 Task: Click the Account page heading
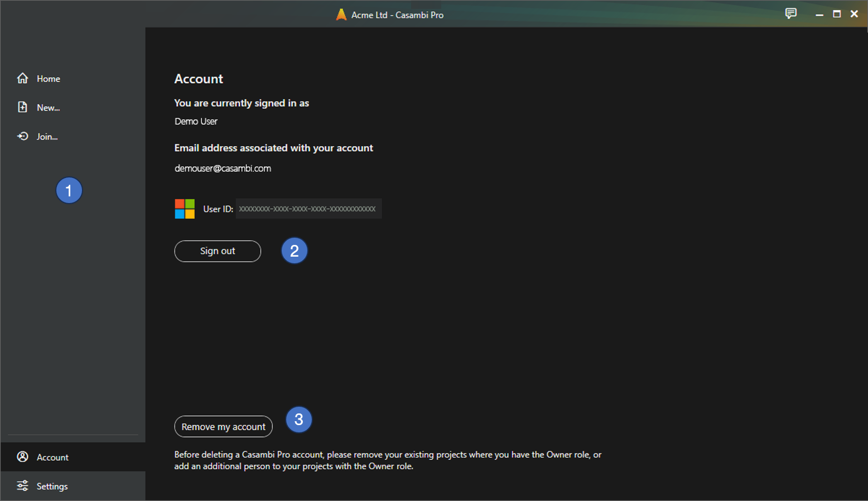pyautogui.click(x=199, y=79)
